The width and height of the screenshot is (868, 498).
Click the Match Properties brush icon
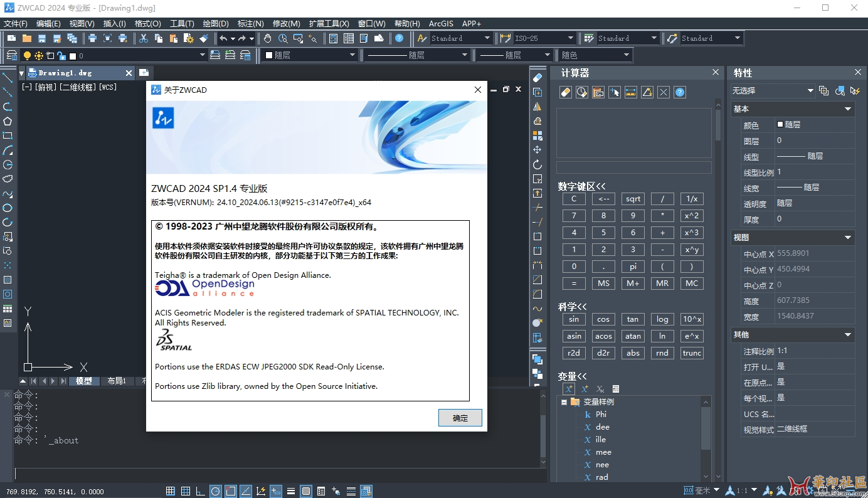(x=204, y=38)
